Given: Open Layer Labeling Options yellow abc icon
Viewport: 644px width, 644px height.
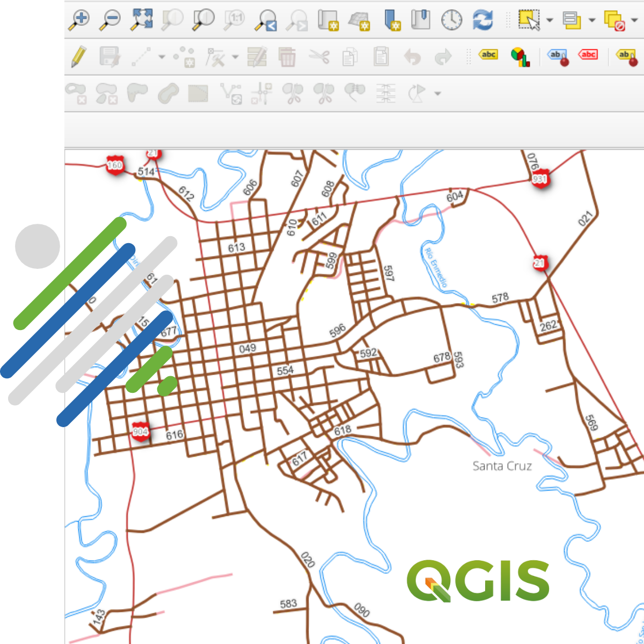Looking at the screenshot, I should click(488, 55).
